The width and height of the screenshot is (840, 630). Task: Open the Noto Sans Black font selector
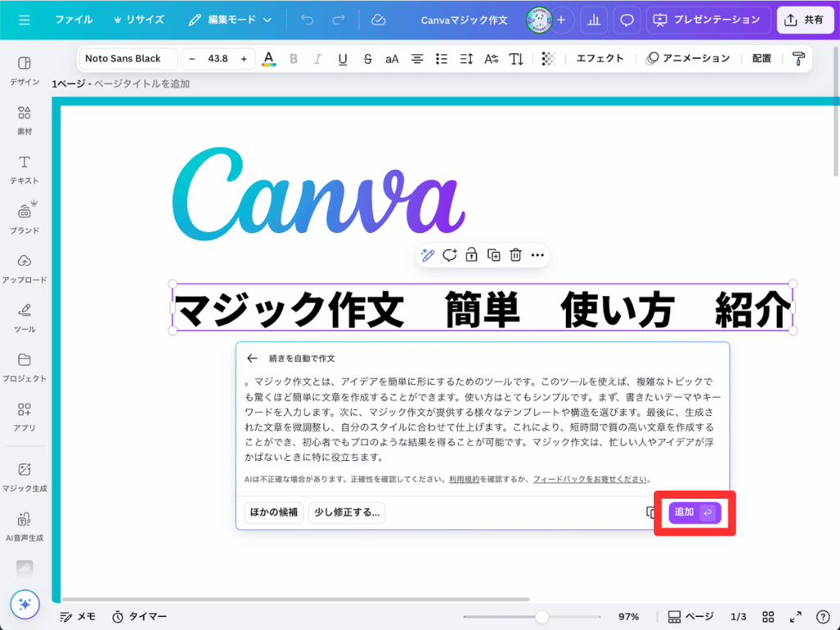click(x=128, y=58)
